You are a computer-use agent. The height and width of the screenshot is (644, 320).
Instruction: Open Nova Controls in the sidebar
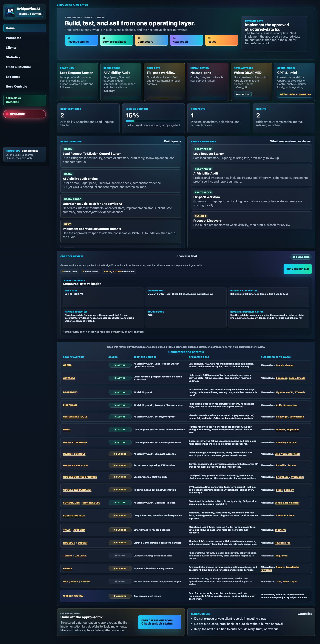click(x=24, y=86)
